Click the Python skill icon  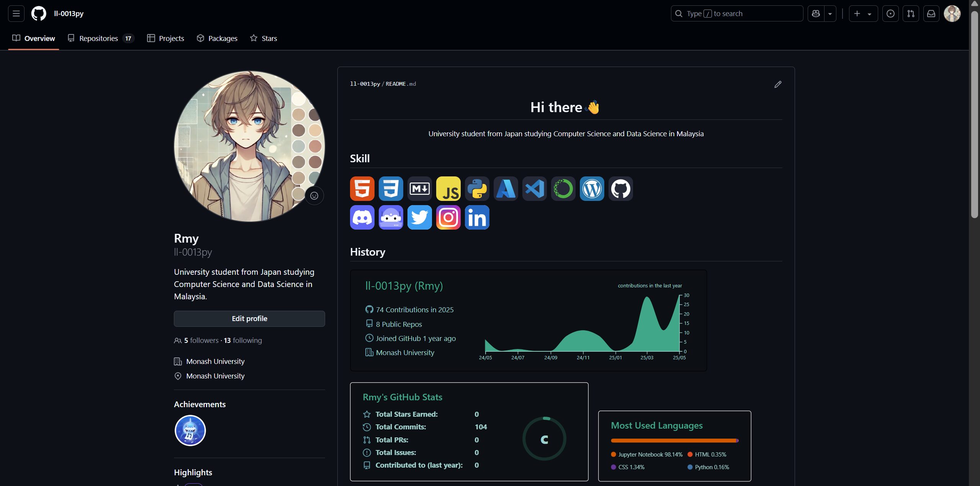click(477, 189)
